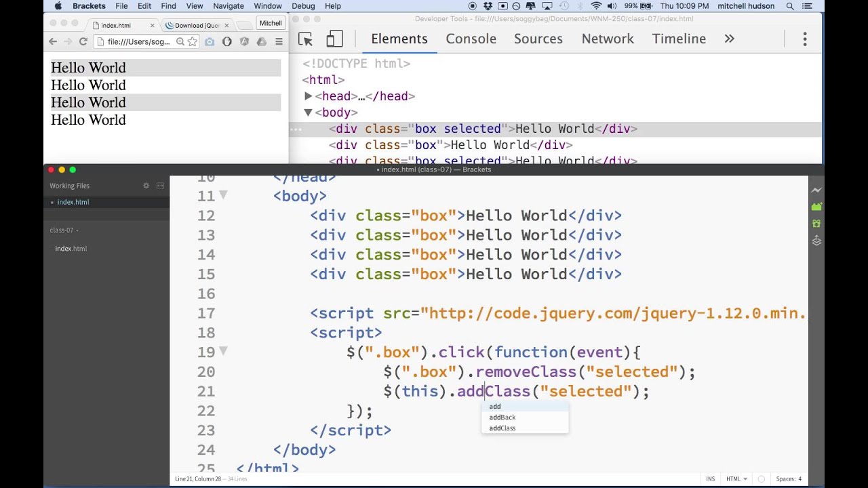This screenshot has width=868, height=488.
Task: Choose addClass from the code hint list
Action: coord(525,428)
